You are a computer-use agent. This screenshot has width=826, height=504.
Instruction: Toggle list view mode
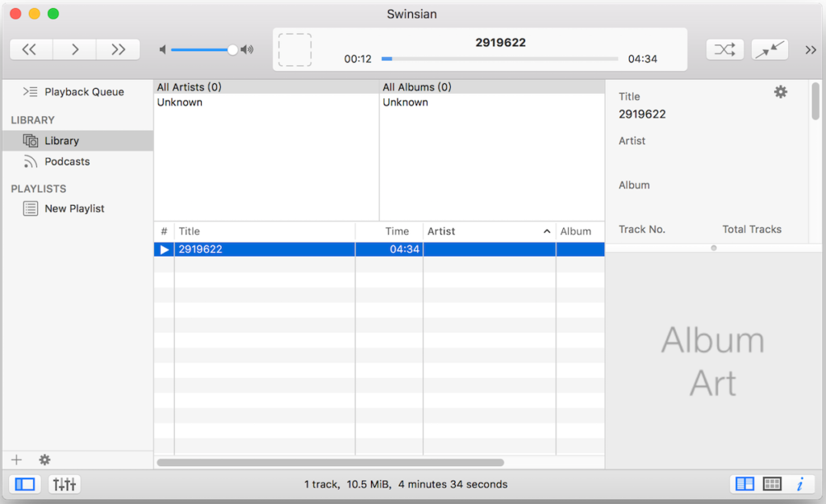pyautogui.click(x=744, y=483)
